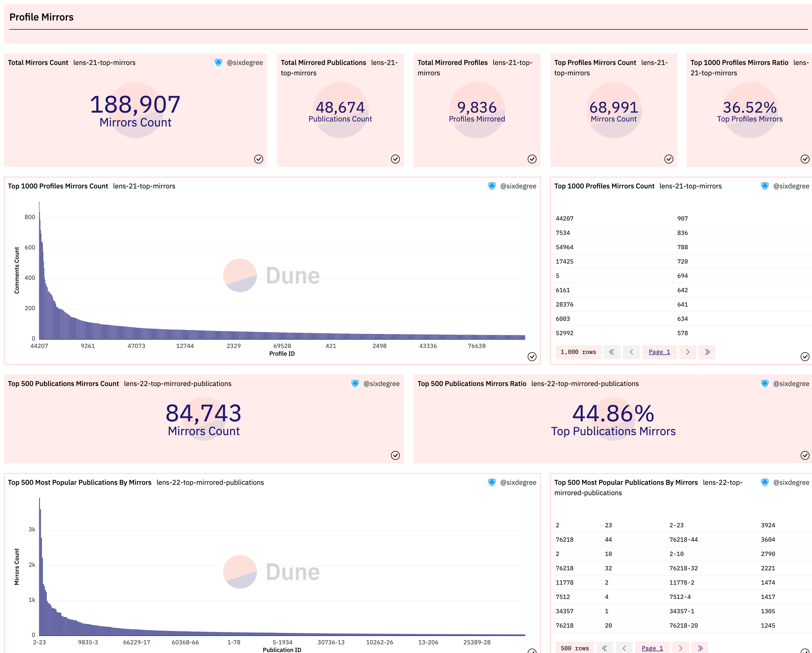This screenshot has height=653, width=812.
Task: Click checkmark icon on Total Mirrors Count panel
Action: (x=258, y=159)
